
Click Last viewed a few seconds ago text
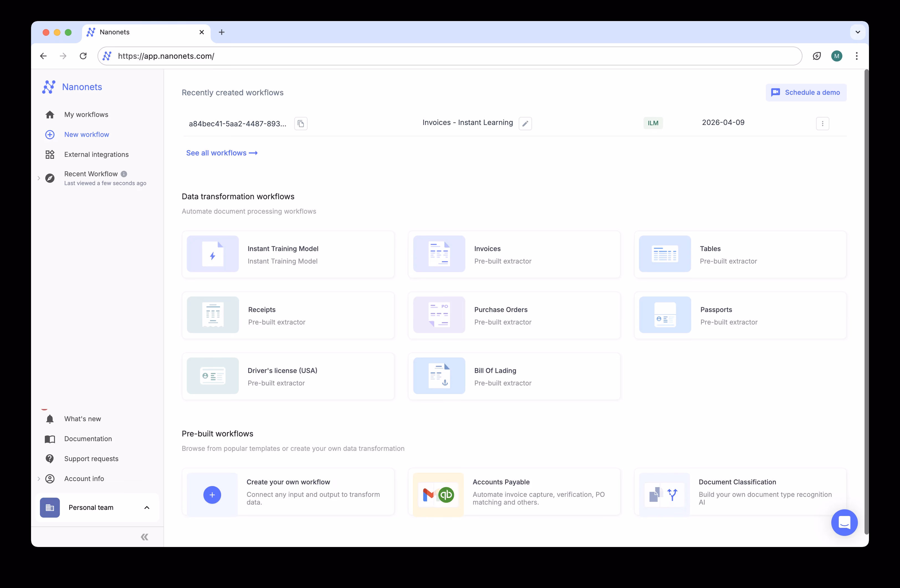(x=105, y=183)
